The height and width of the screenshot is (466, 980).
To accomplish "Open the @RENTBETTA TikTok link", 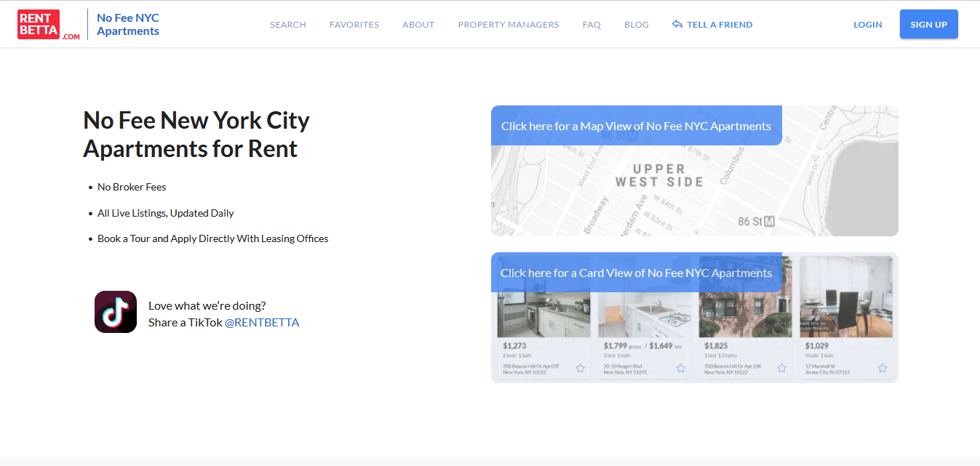I will click(x=262, y=322).
